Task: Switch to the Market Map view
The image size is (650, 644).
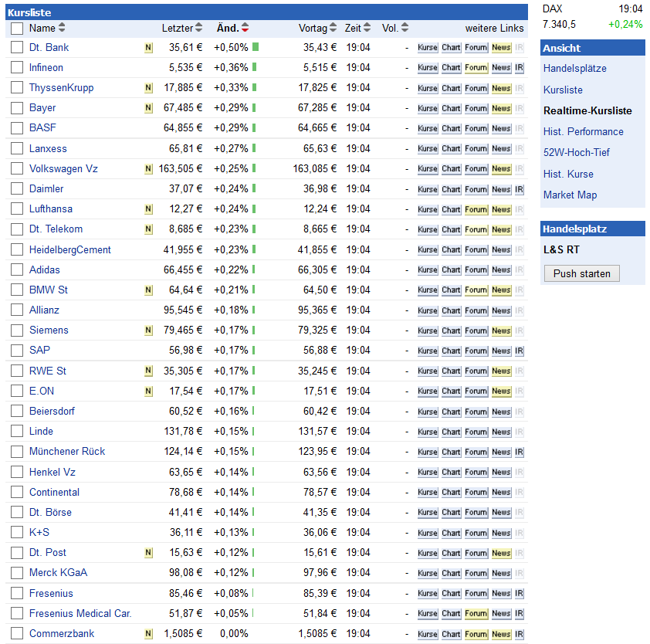Action: (570, 195)
